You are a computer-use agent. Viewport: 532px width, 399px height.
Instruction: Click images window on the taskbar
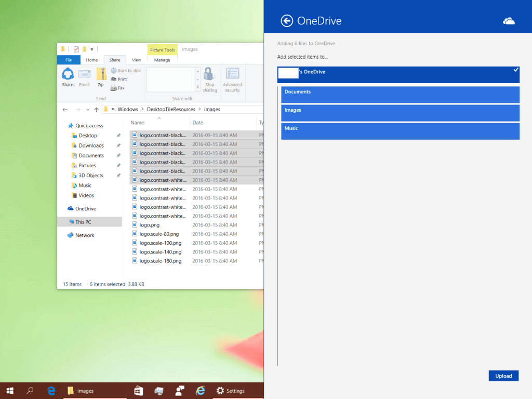pyautogui.click(x=95, y=391)
